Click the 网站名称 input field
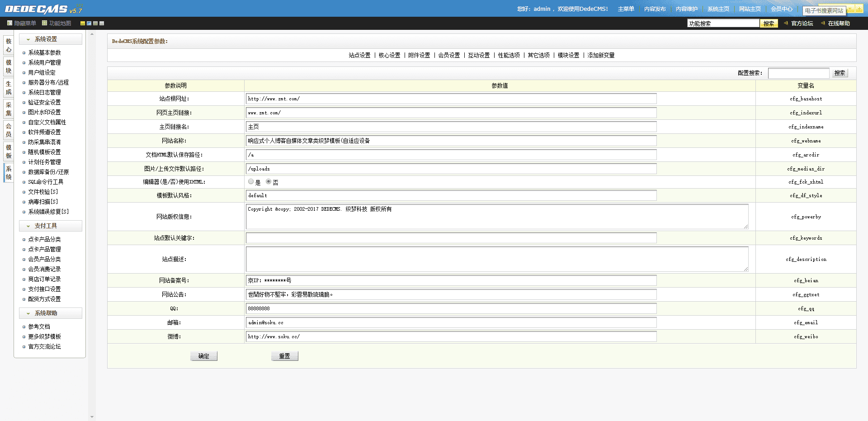This screenshot has width=868, height=421. (x=451, y=141)
